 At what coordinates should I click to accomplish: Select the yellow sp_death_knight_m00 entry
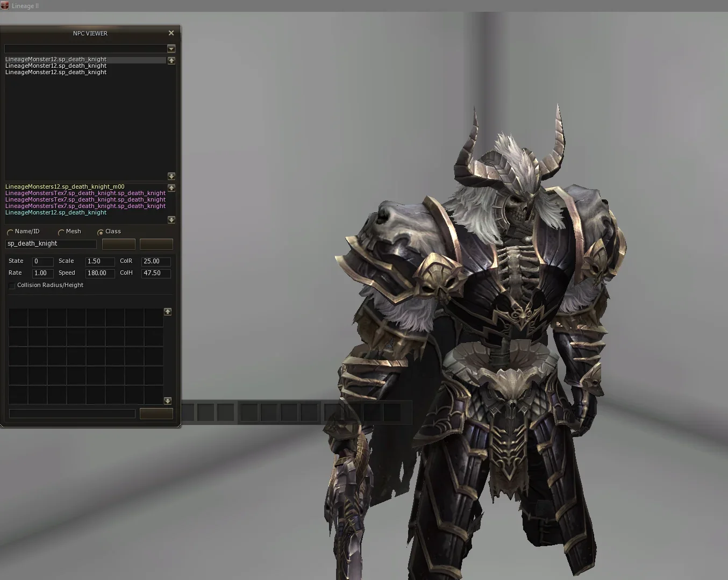tap(65, 187)
